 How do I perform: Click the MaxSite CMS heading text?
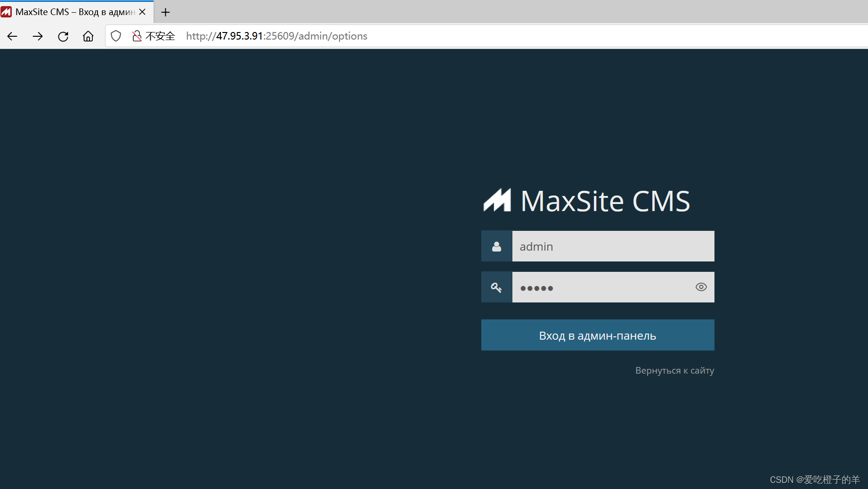coord(605,201)
